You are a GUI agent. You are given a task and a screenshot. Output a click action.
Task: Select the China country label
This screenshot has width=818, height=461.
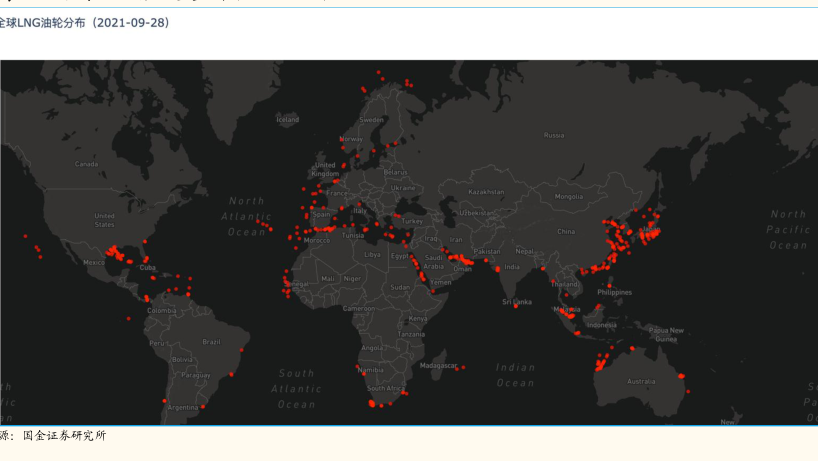566,231
